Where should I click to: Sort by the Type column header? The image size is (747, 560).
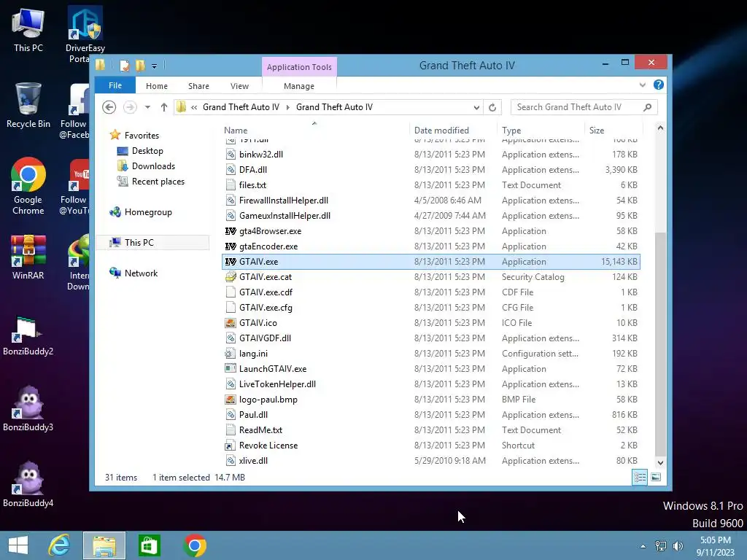click(x=541, y=130)
